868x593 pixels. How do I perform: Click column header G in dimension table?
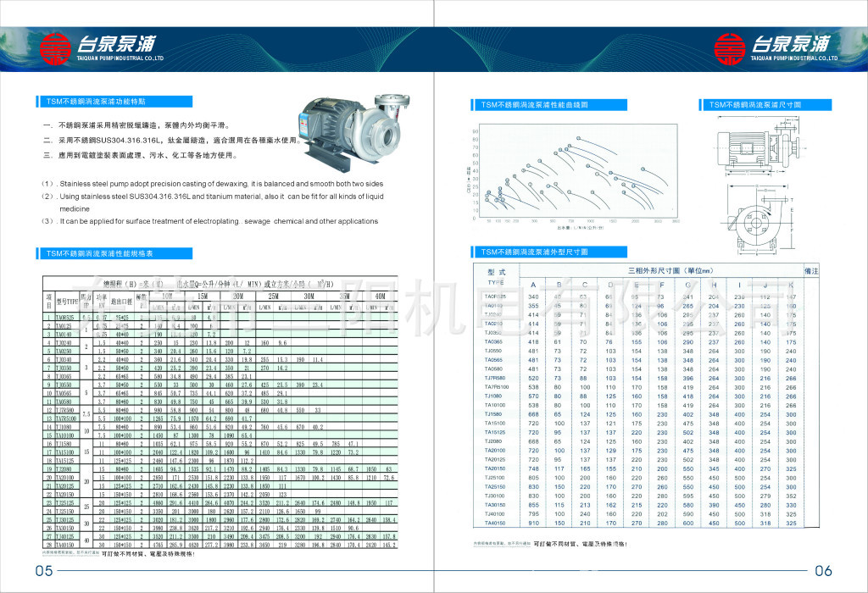click(x=687, y=285)
